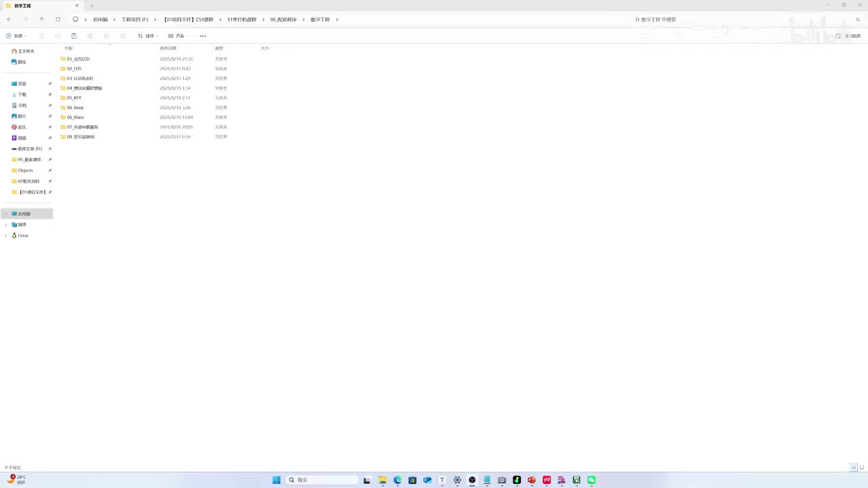The width and height of the screenshot is (868, 488).
Task: Sort by the Name column header
Action: [68, 48]
